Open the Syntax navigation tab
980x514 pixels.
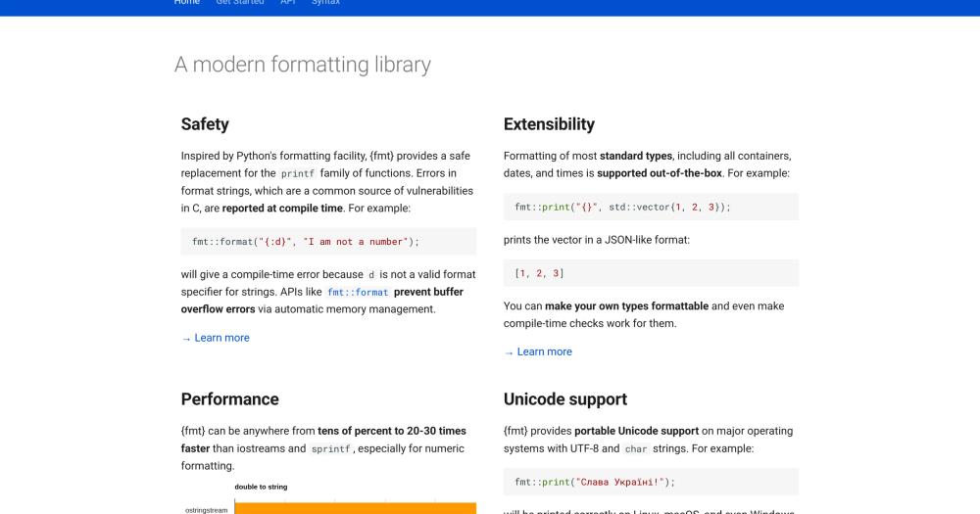coord(325,3)
